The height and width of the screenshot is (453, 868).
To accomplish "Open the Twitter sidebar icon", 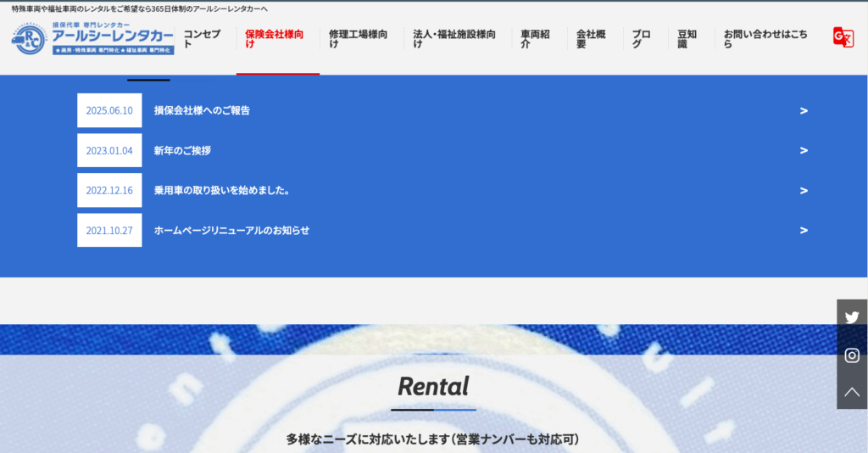I will (852, 317).
